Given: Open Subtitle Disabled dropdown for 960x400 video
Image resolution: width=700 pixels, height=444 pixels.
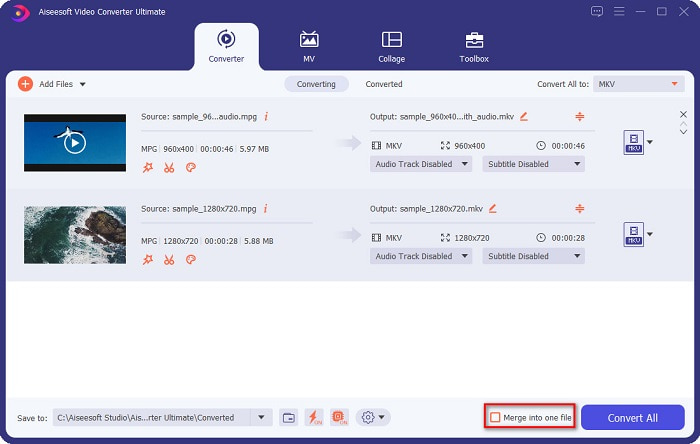Looking at the screenshot, I should pos(533,164).
